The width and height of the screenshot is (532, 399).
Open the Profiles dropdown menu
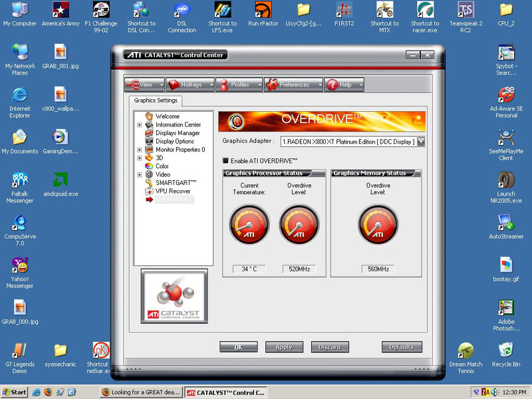pyautogui.click(x=239, y=84)
